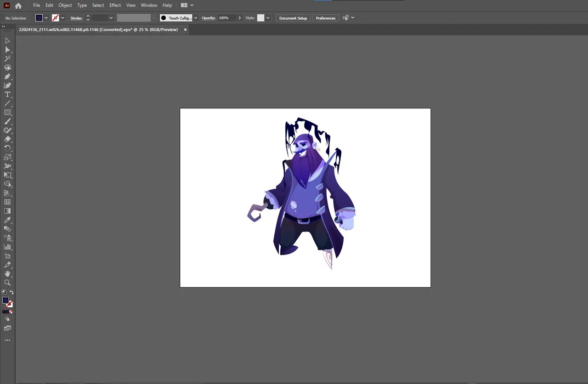The width and height of the screenshot is (588, 384).
Task: Adjust the stroke weight stepper arrows
Action: click(x=88, y=18)
